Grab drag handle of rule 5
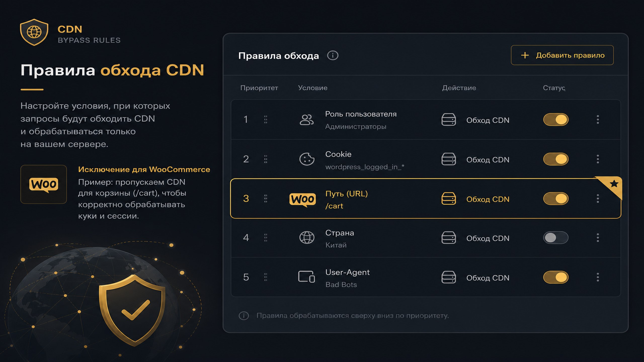The image size is (644, 362). 266,277
